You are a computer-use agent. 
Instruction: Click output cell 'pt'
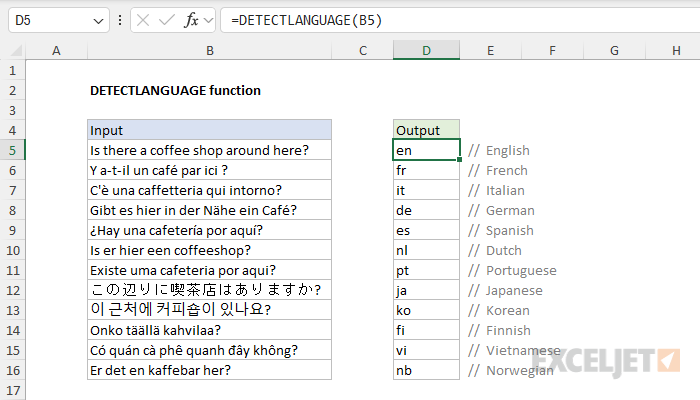tap(426, 270)
